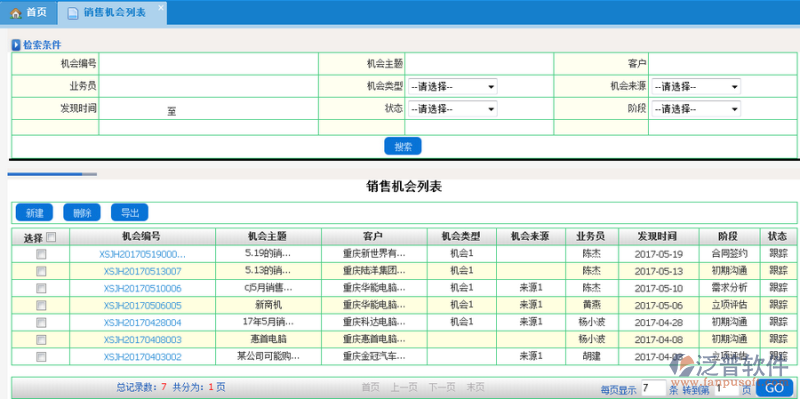
Task: Click the 末页 pagination link
Action: point(475,387)
